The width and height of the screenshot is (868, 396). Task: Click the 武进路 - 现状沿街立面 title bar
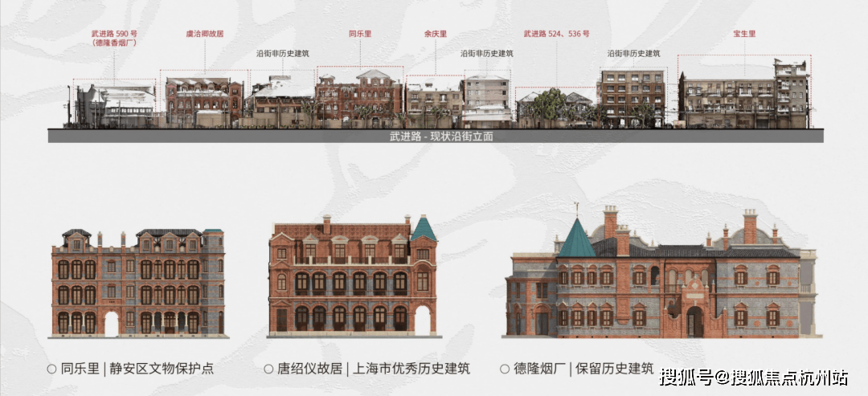click(x=436, y=136)
